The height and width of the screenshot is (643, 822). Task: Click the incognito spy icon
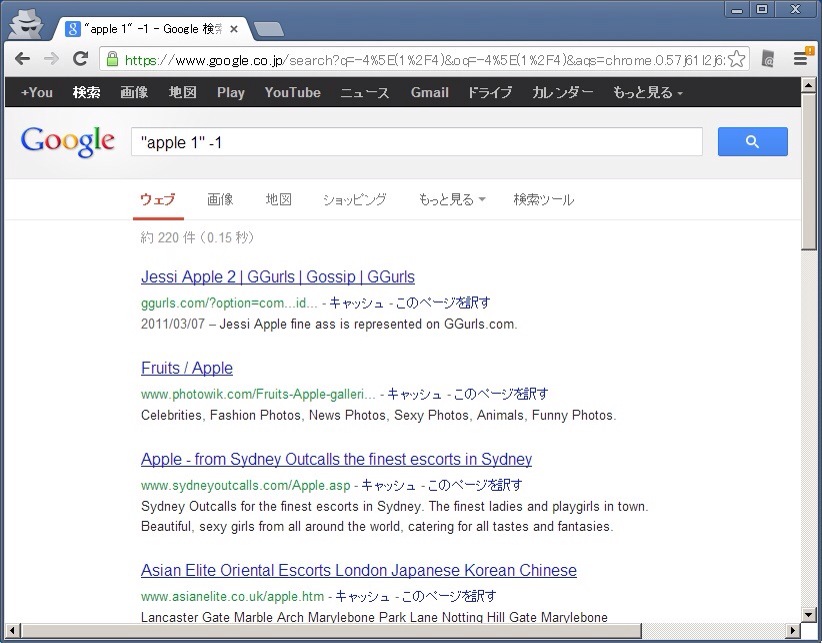click(x=26, y=24)
